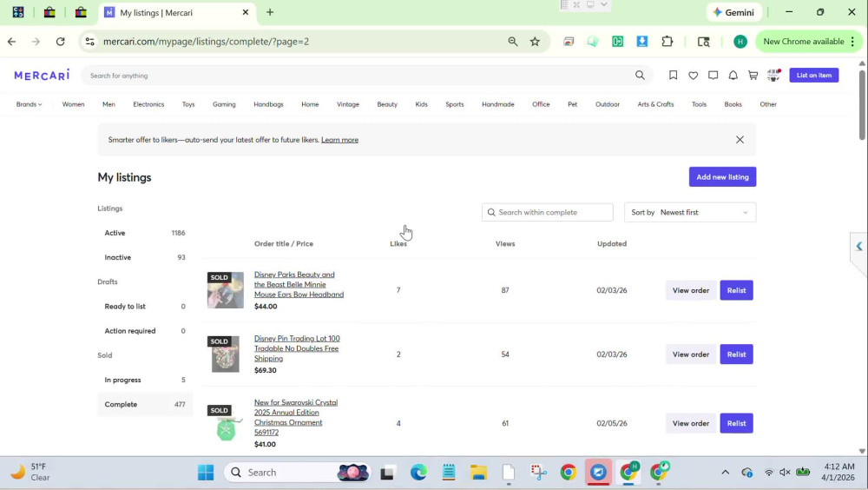Open the Arts & Crafts category
Image resolution: width=868 pixels, height=490 pixels.
tap(655, 104)
